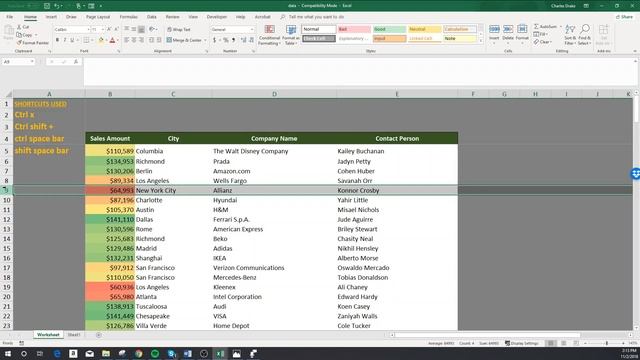Increase the font size

109,29
